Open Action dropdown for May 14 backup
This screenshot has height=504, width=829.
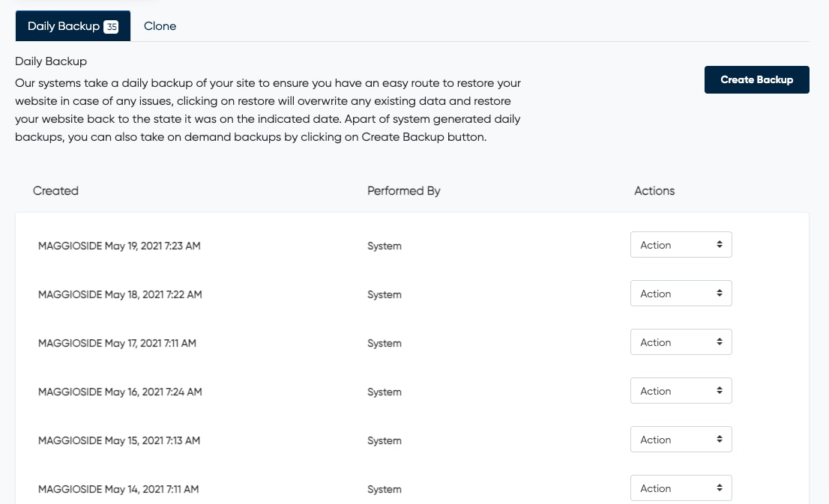(x=681, y=488)
